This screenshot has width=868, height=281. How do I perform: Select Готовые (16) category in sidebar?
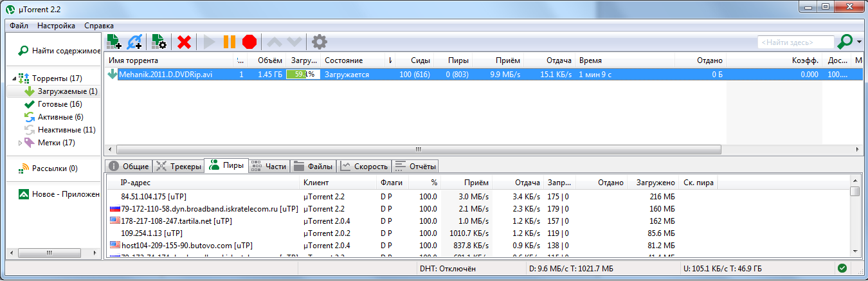point(59,104)
